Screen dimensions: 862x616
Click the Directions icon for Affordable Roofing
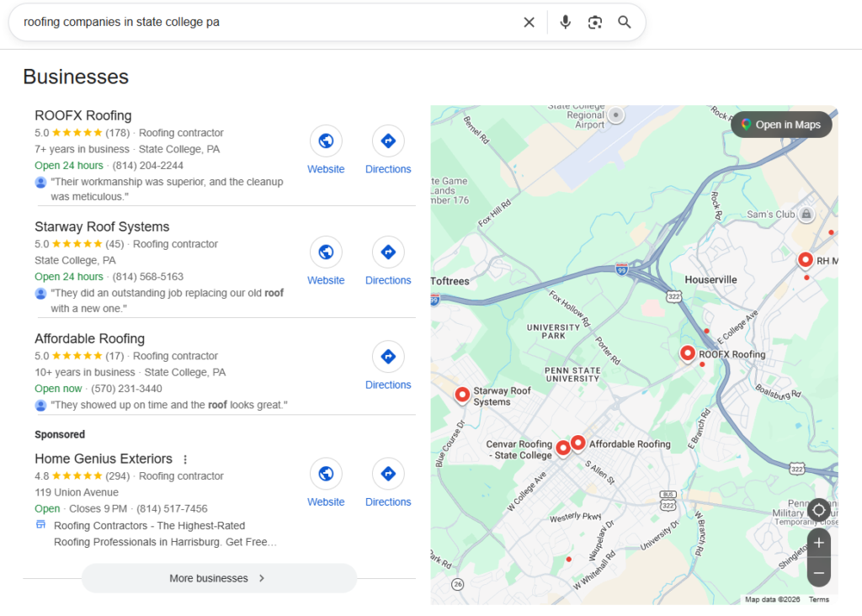coord(388,356)
